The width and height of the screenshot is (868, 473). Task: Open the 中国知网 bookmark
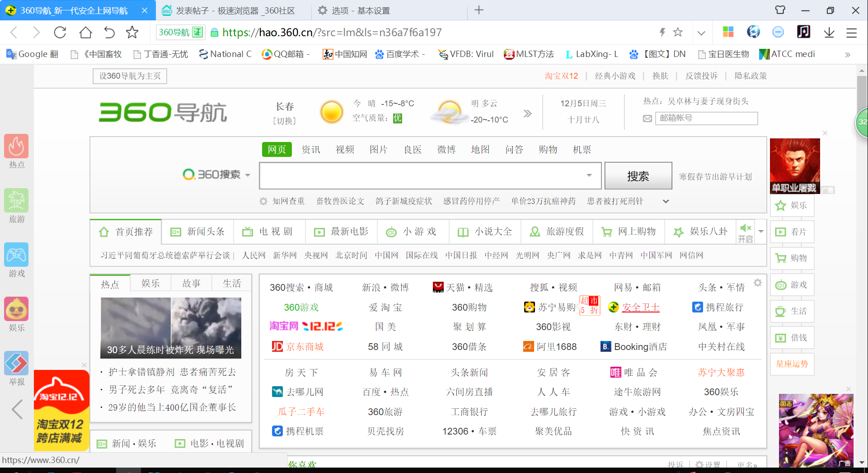coord(345,54)
